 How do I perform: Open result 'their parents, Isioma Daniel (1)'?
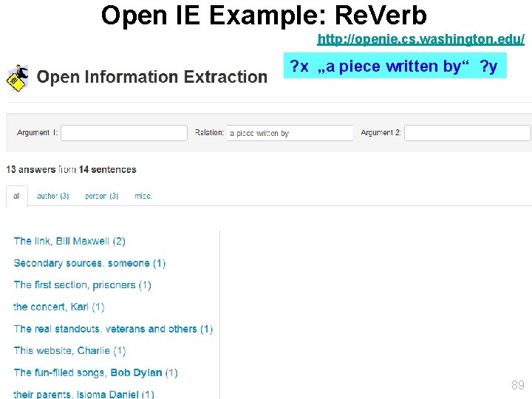(83, 395)
